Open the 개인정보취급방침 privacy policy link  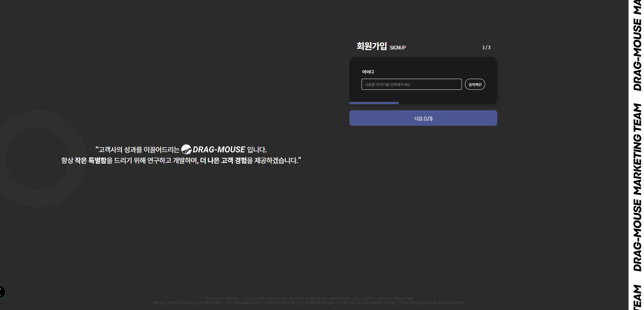point(180,303)
